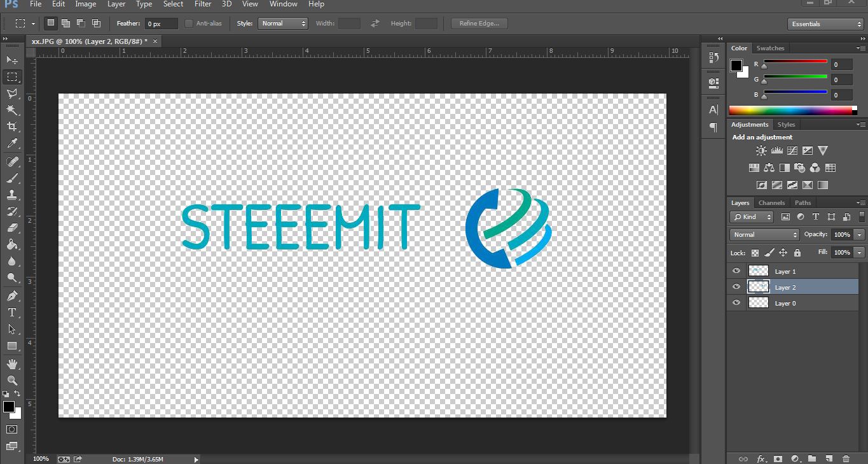Enable the Anti-alias checkbox
Screen dimensions: 868x464
[x=189, y=24]
